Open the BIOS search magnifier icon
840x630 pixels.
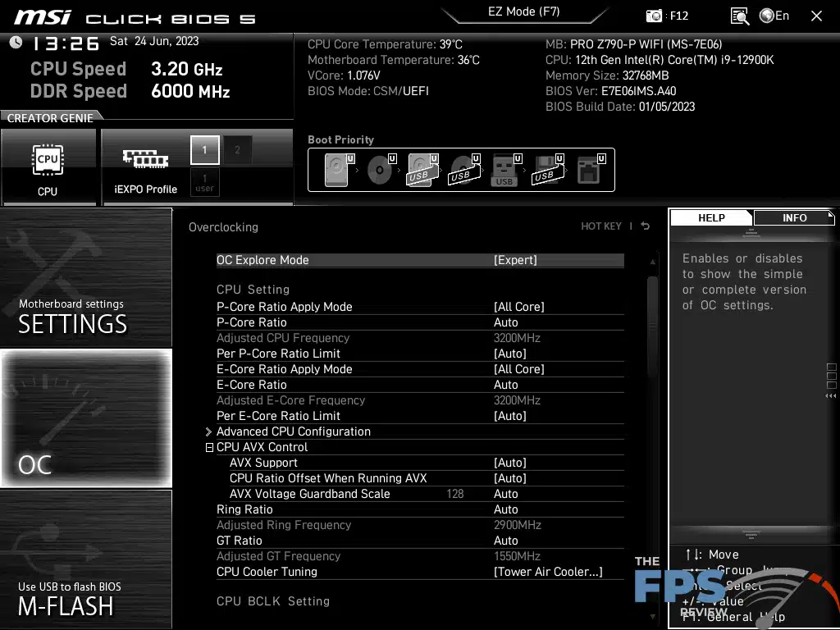(740, 16)
